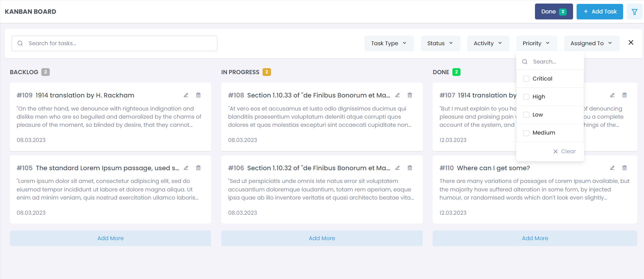
Task: Expand the Status filter dropdown
Action: pos(440,43)
